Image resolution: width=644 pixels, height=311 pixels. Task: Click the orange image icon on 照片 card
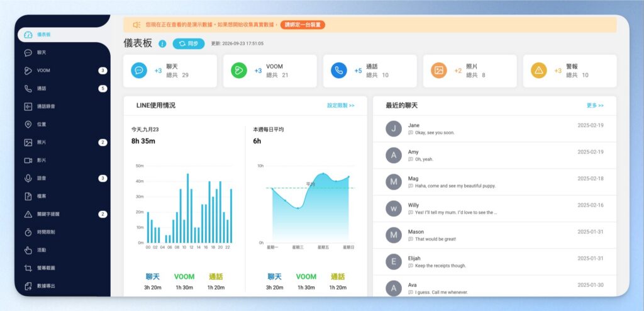click(x=438, y=71)
